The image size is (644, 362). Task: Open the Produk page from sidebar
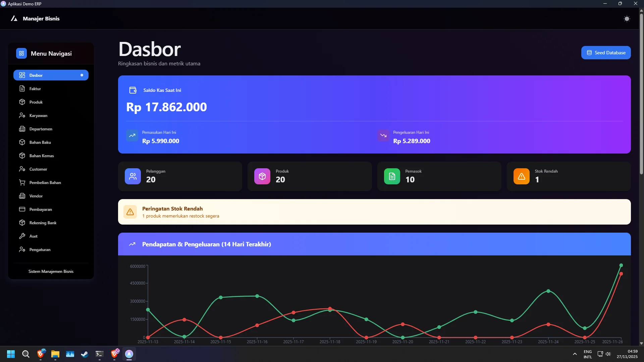[x=36, y=102]
